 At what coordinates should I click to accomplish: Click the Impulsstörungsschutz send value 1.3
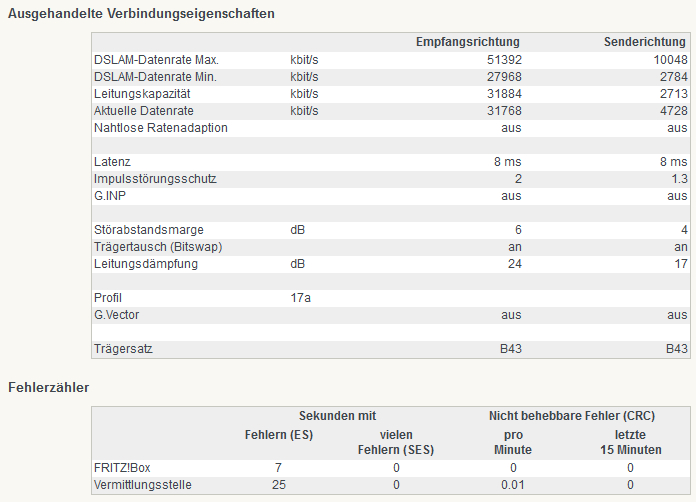tap(680, 179)
